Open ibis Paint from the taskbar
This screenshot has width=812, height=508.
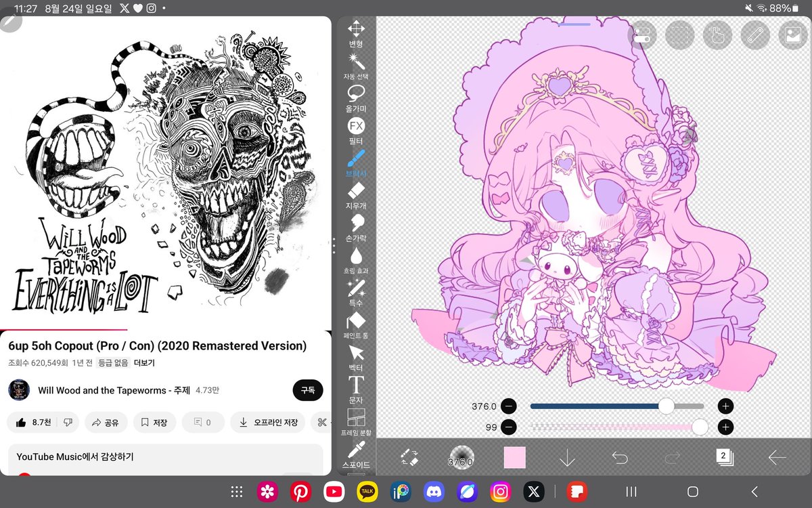pos(401,492)
